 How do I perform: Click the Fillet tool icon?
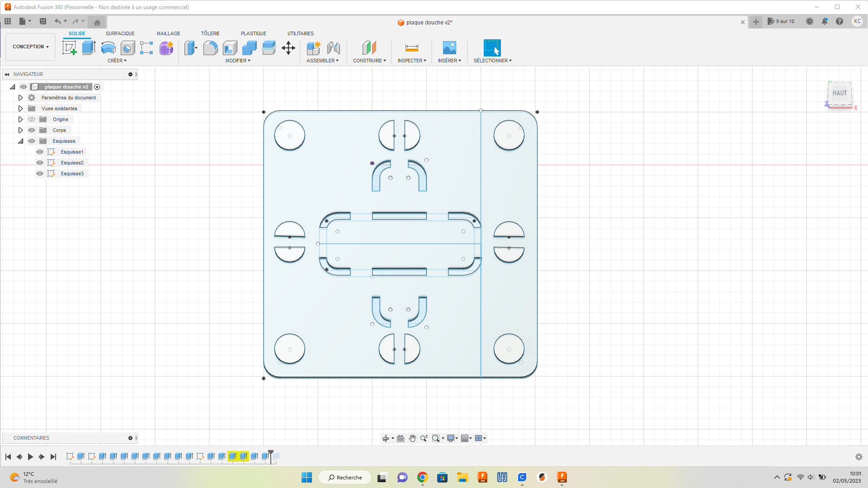coord(210,47)
